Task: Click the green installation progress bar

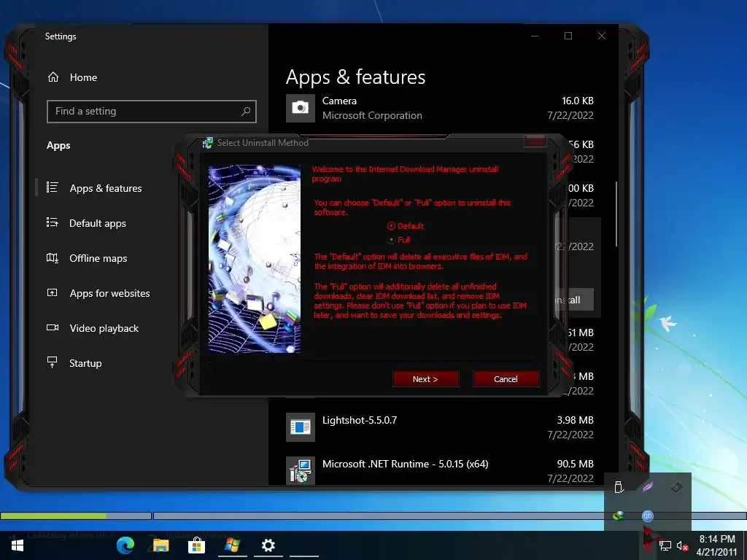Action: (x=76, y=516)
